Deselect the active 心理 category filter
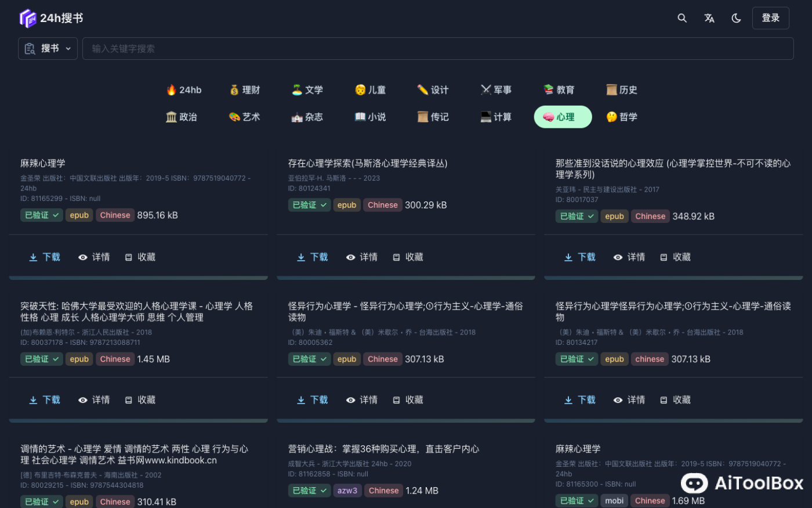812x508 pixels. [x=562, y=117]
